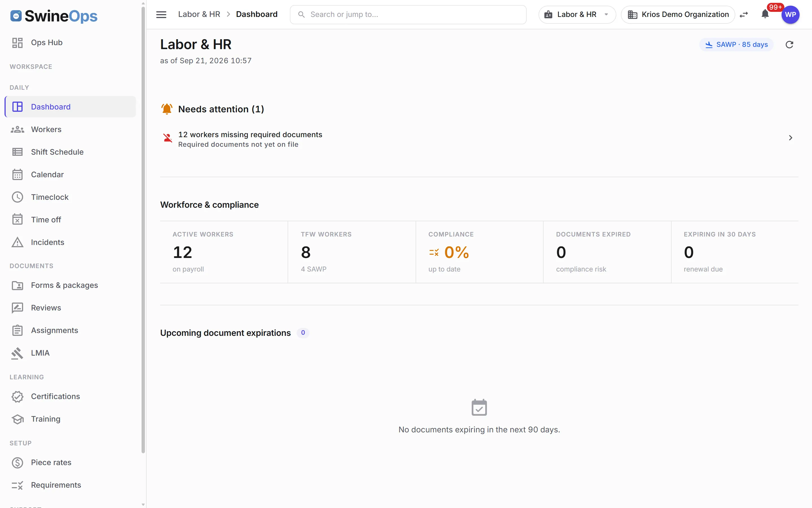The width and height of the screenshot is (812, 508).
Task: Click the Requirements checklist icon
Action: (17, 485)
